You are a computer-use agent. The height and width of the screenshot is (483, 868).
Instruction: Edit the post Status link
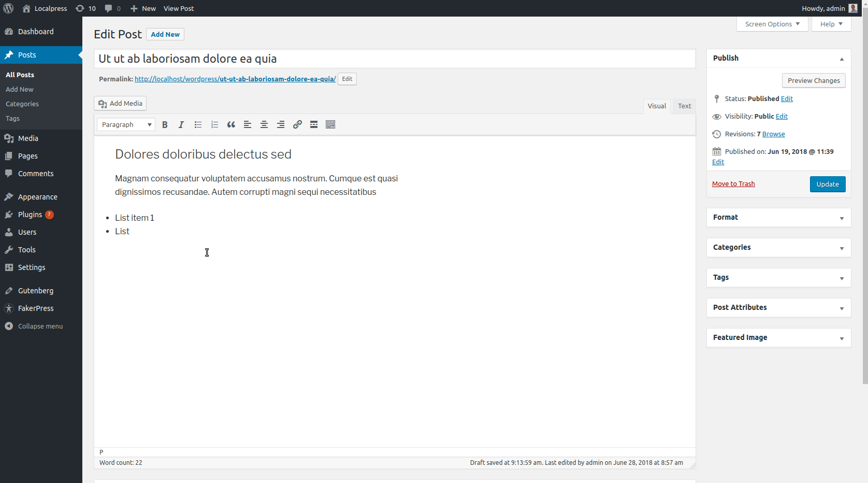(787, 98)
